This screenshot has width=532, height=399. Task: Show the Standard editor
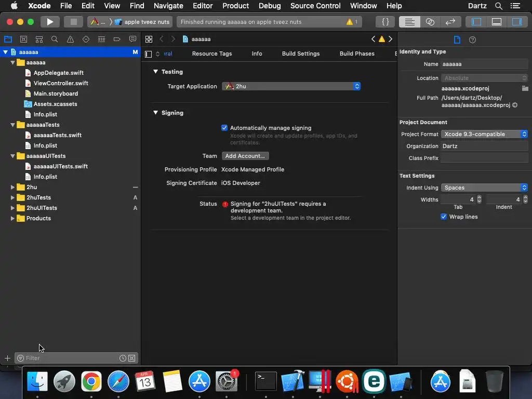click(x=409, y=22)
